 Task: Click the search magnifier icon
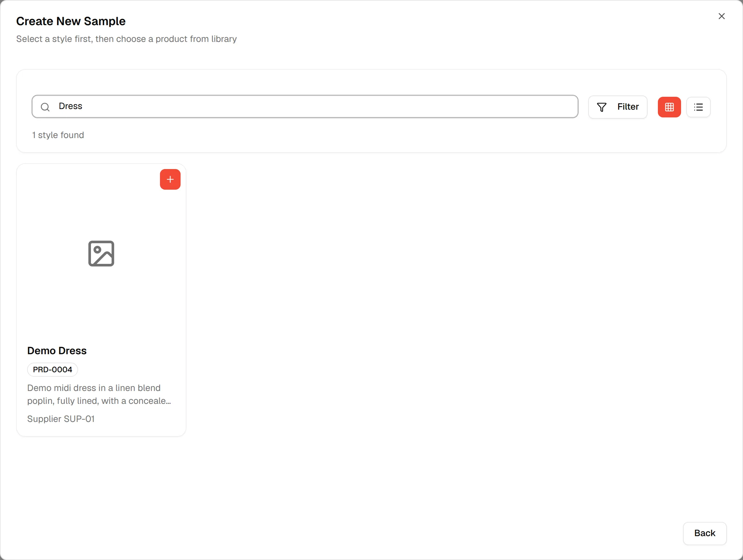pos(45,107)
